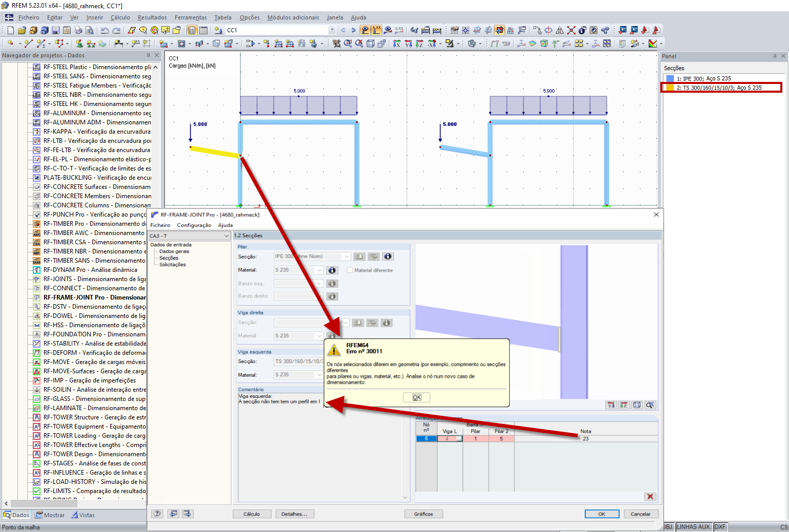
Task: Click view-in-Z-direction icon under preview
Action: tap(624, 405)
